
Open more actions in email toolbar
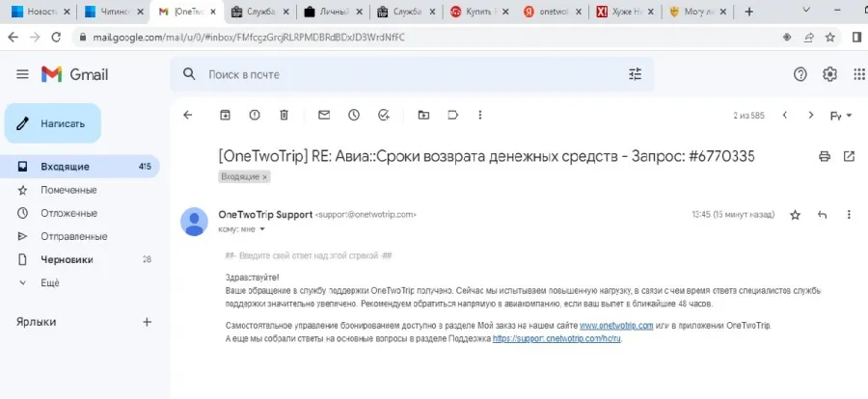tap(480, 115)
